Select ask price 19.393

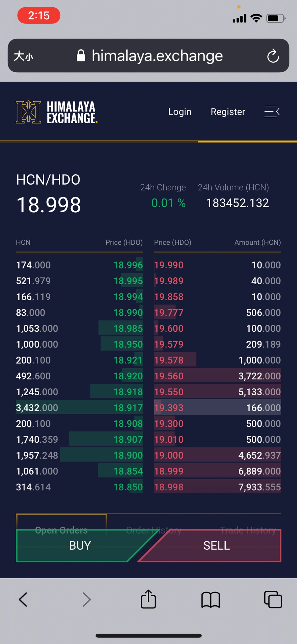click(169, 408)
